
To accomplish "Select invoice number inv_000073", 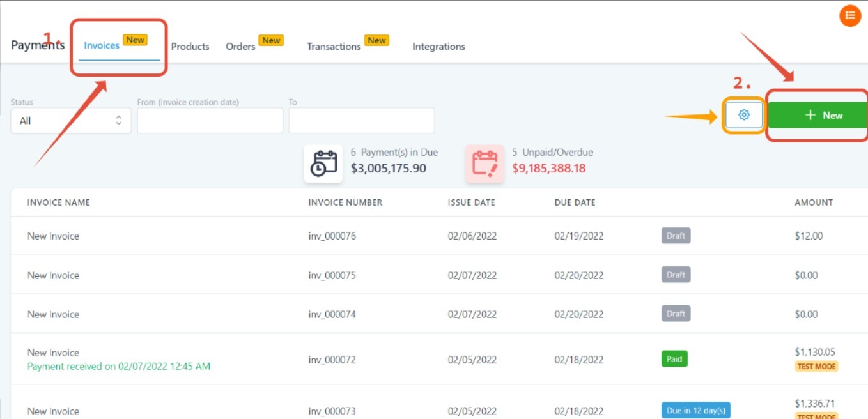I will 332,411.
